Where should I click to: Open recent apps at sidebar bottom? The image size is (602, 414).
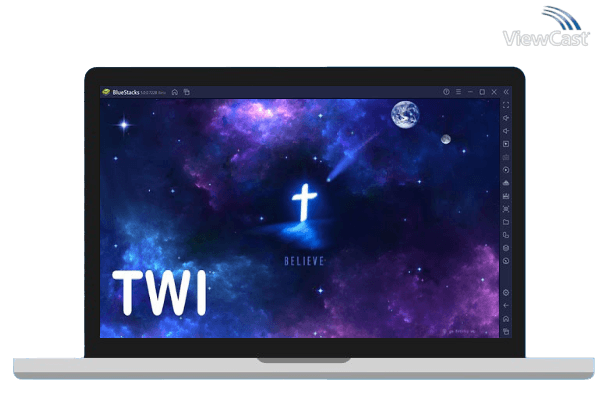pos(506,331)
